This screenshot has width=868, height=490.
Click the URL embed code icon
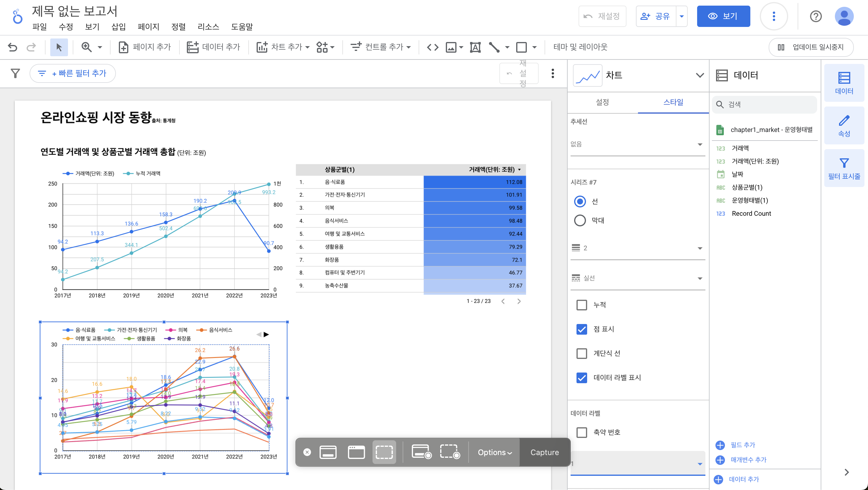433,47
